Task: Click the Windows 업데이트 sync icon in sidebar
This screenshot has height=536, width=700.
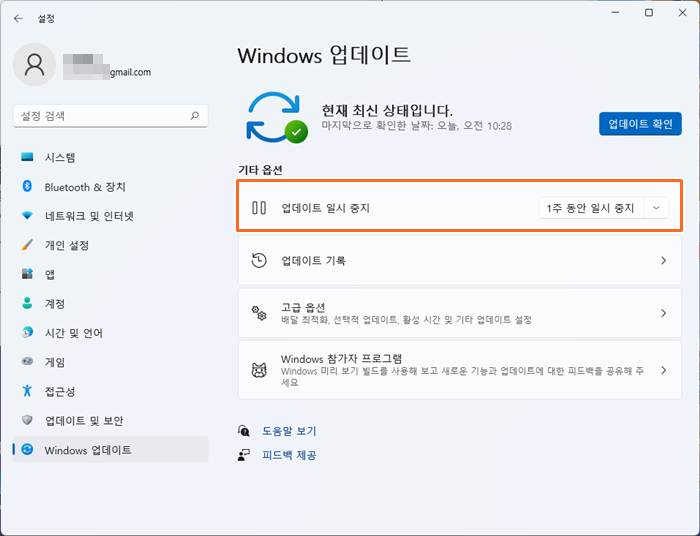Action: pos(27,449)
